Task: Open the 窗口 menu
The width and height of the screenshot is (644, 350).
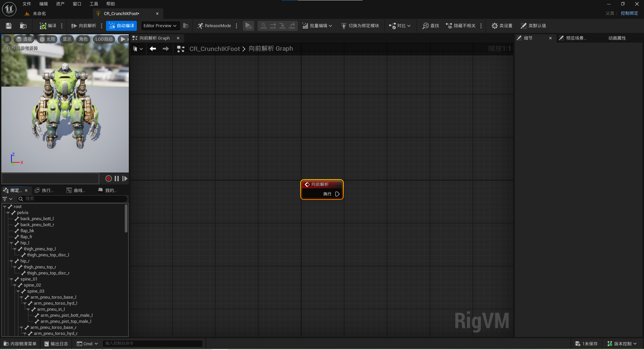Action: pyautogui.click(x=77, y=4)
